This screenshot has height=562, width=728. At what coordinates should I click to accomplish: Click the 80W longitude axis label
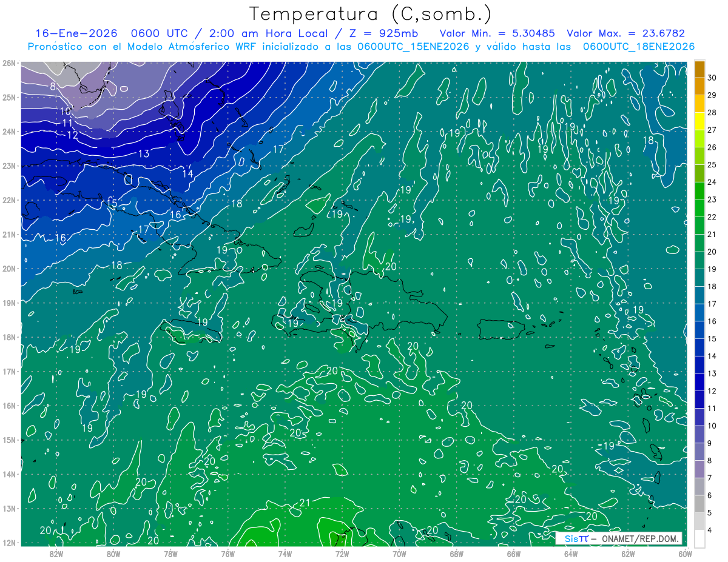pos(113,554)
